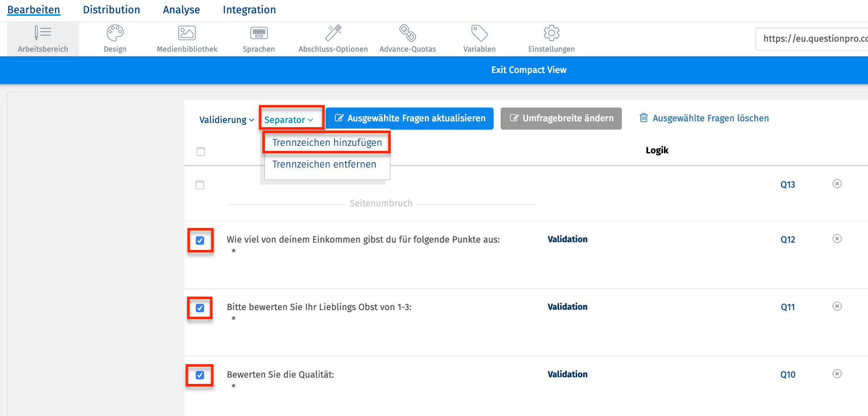This screenshot has height=416, width=868.
Task: Click the Seitenumbruch page break label
Action: click(x=381, y=203)
